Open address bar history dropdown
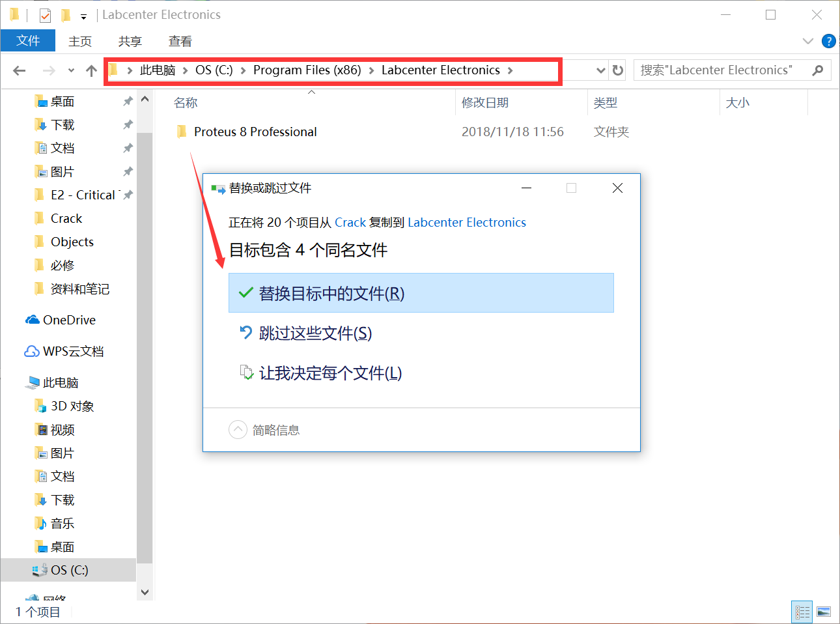 pyautogui.click(x=601, y=70)
